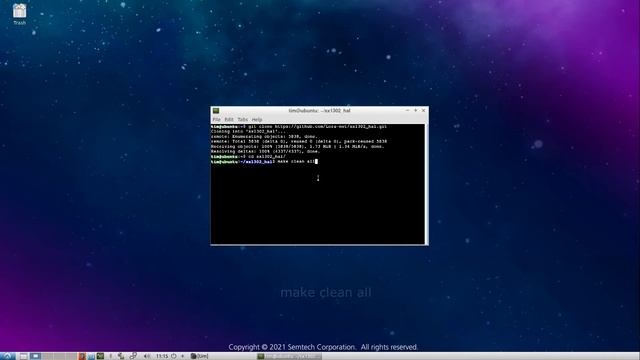
Task: Open the taskbar start menu
Action: pos(7,356)
